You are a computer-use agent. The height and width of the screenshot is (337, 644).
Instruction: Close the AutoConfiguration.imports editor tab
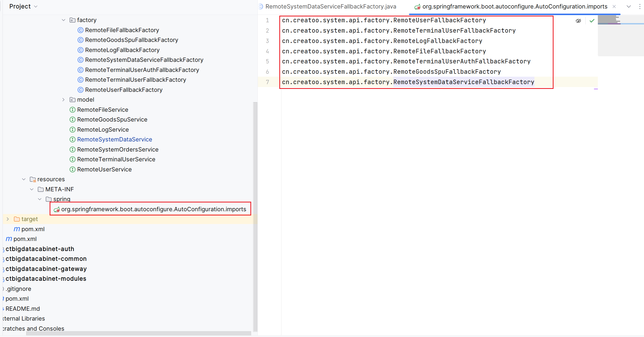coord(614,7)
